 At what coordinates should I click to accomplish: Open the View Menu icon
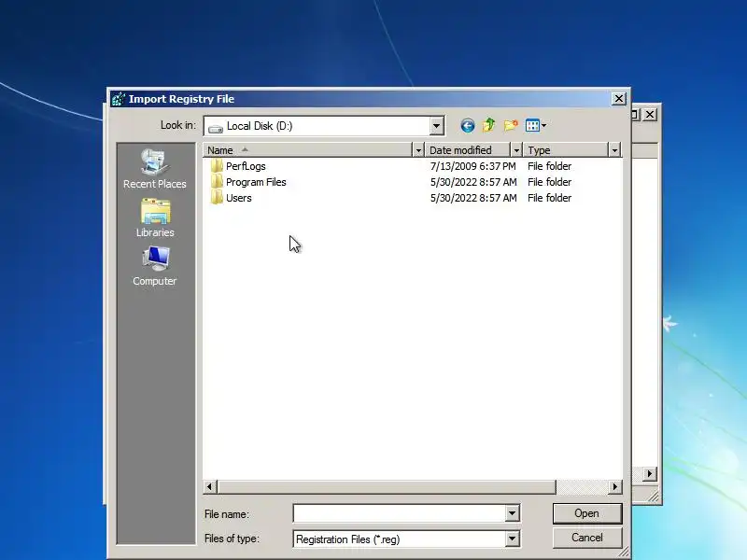pos(535,126)
